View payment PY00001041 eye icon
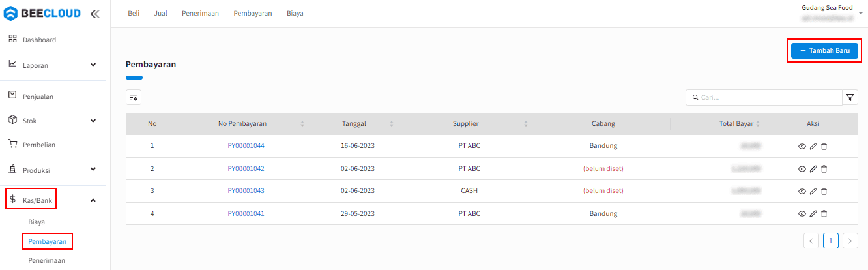The image size is (868, 270). tap(802, 214)
